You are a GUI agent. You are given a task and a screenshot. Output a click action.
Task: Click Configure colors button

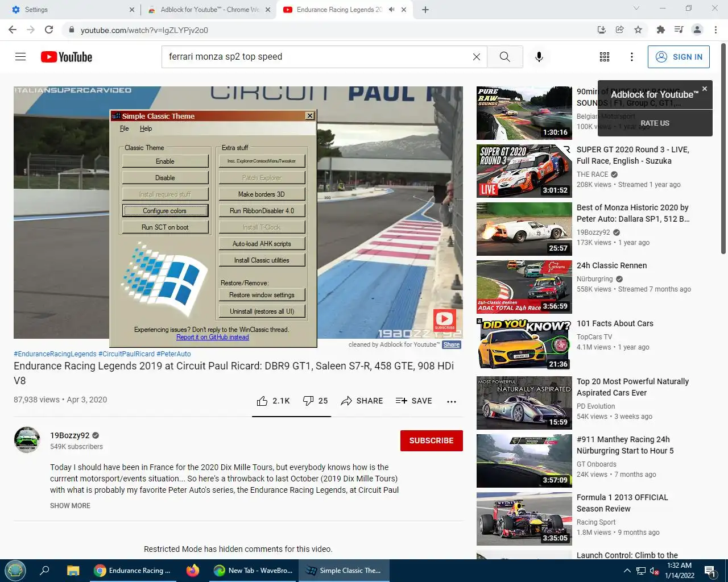coord(165,211)
